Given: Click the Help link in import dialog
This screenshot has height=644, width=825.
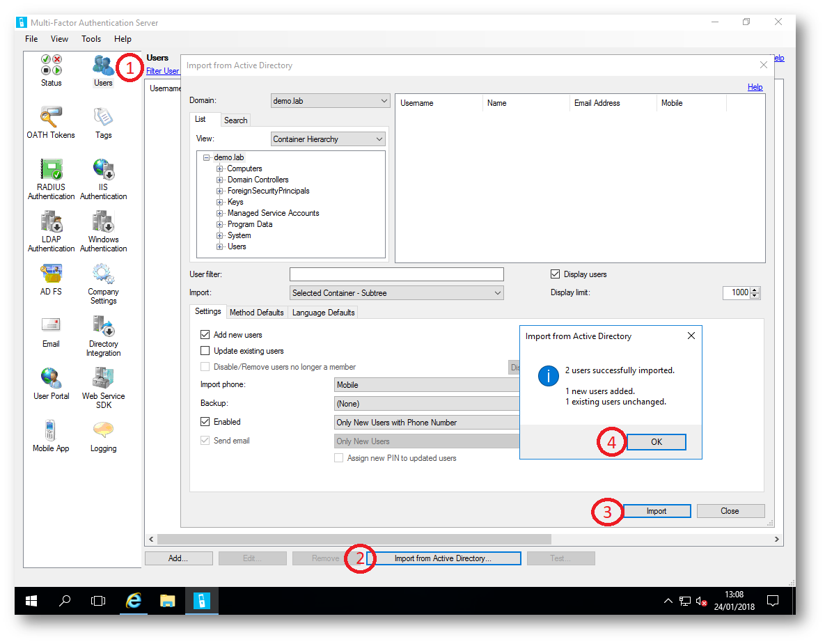Looking at the screenshot, I should 755,87.
